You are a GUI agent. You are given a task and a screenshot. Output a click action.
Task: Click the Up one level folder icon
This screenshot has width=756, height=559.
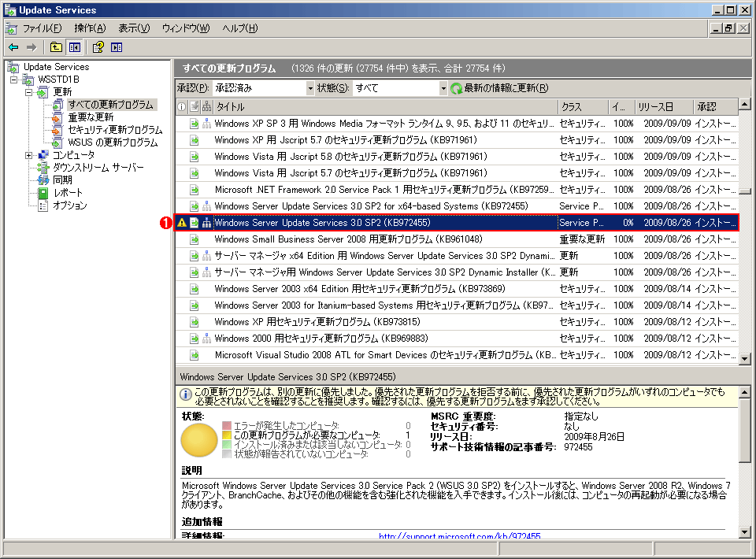[x=56, y=47]
